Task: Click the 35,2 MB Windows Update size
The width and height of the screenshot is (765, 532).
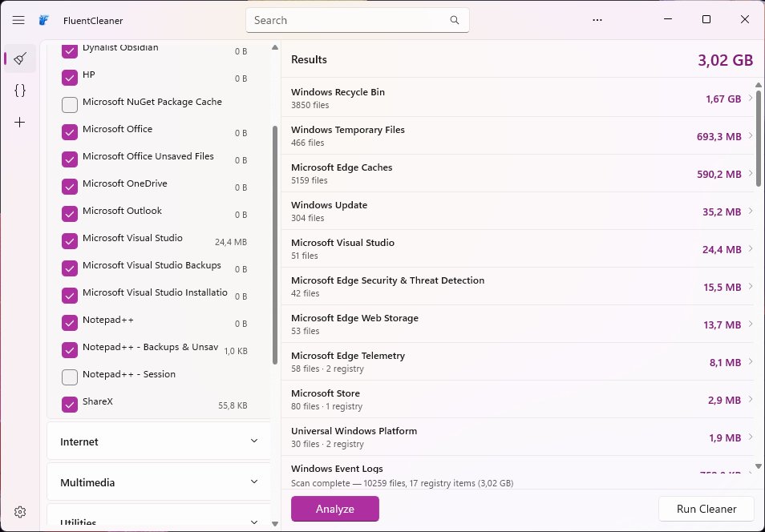Action: (722, 212)
